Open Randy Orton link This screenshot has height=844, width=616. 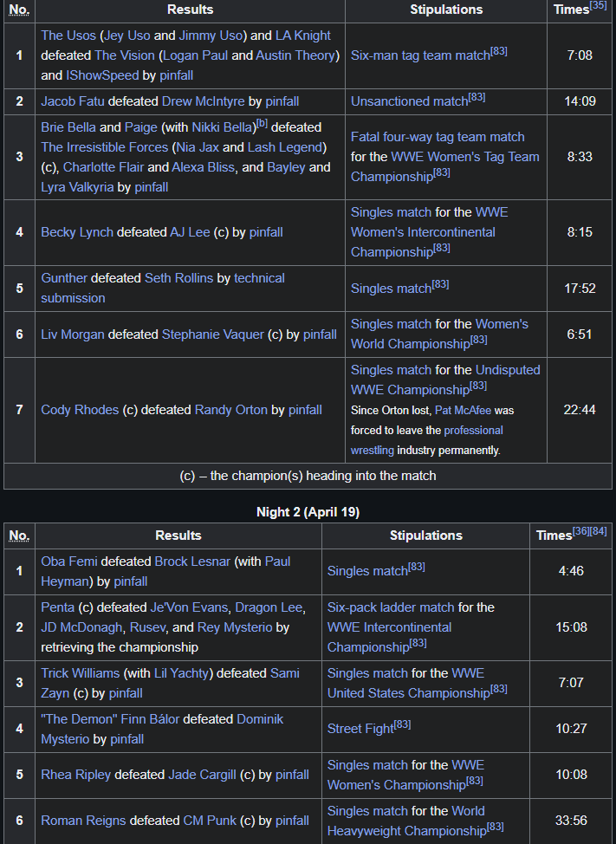230,410
